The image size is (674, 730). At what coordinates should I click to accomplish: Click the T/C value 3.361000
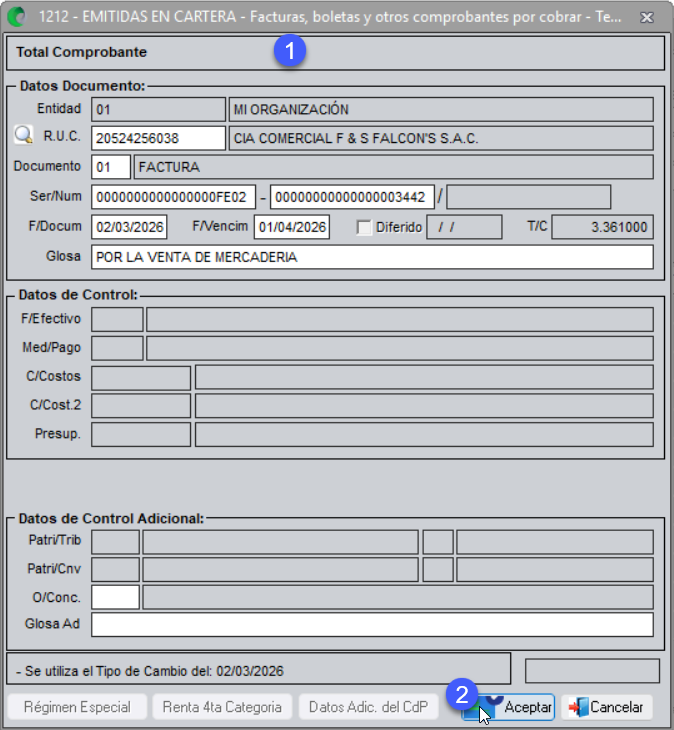click(x=602, y=227)
